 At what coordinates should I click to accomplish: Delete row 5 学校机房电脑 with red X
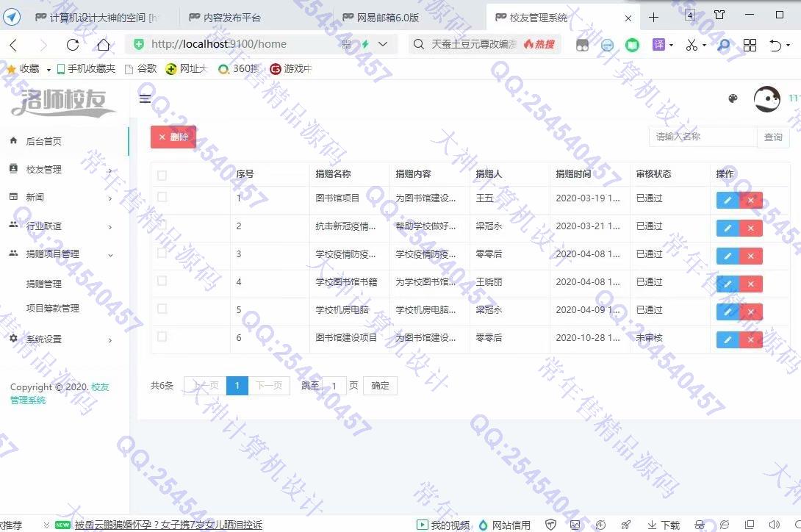pyautogui.click(x=751, y=312)
